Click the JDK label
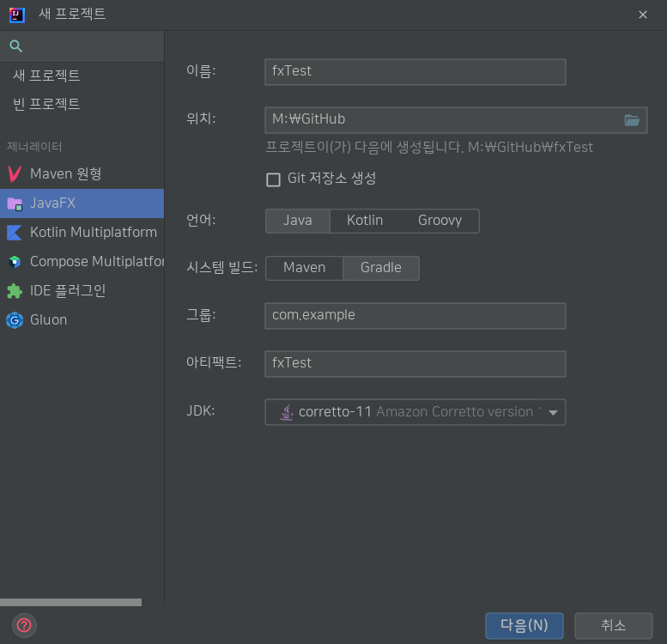Image resolution: width=667 pixels, height=644 pixels. (200, 411)
